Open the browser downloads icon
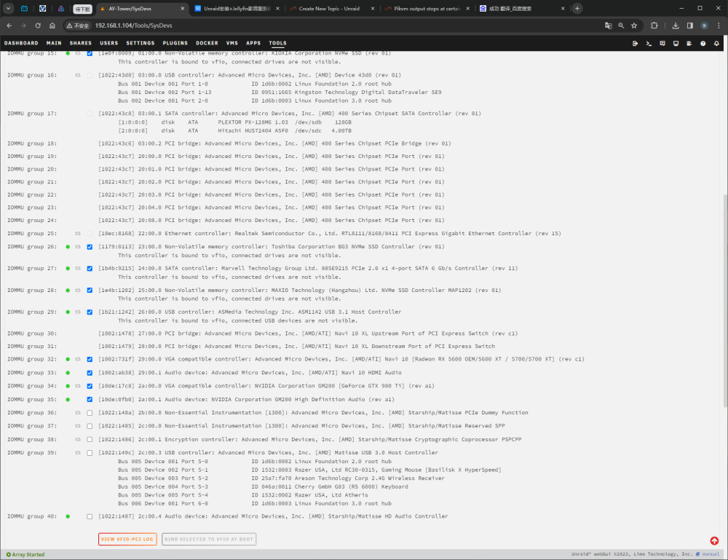728x560 pixels. 676,25
